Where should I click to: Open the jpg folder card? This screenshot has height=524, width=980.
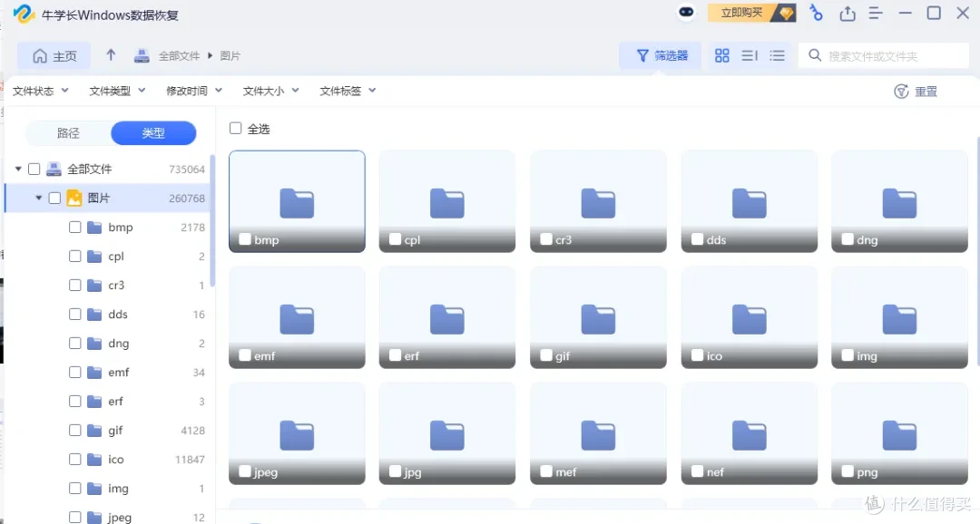click(x=446, y=433)
